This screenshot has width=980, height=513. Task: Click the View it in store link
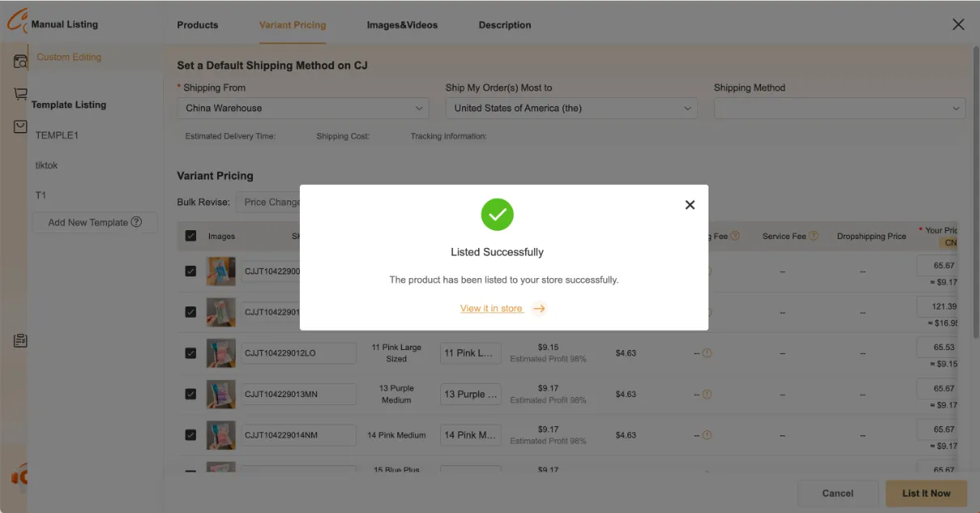click(491, 309)
